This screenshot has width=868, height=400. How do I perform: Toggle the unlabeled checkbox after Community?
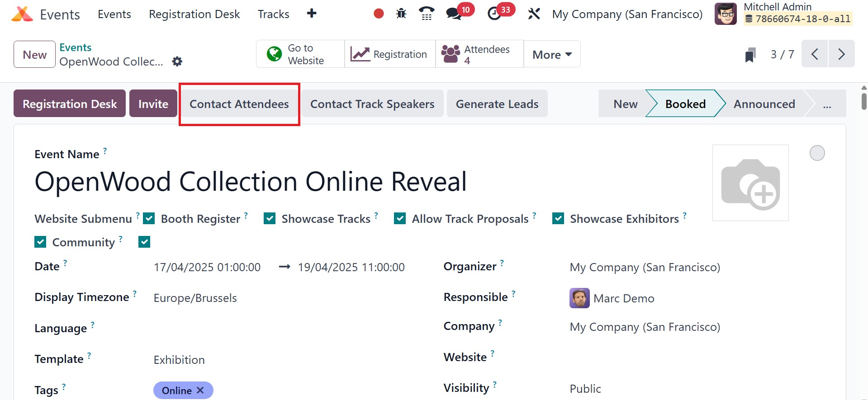point(144,242)
